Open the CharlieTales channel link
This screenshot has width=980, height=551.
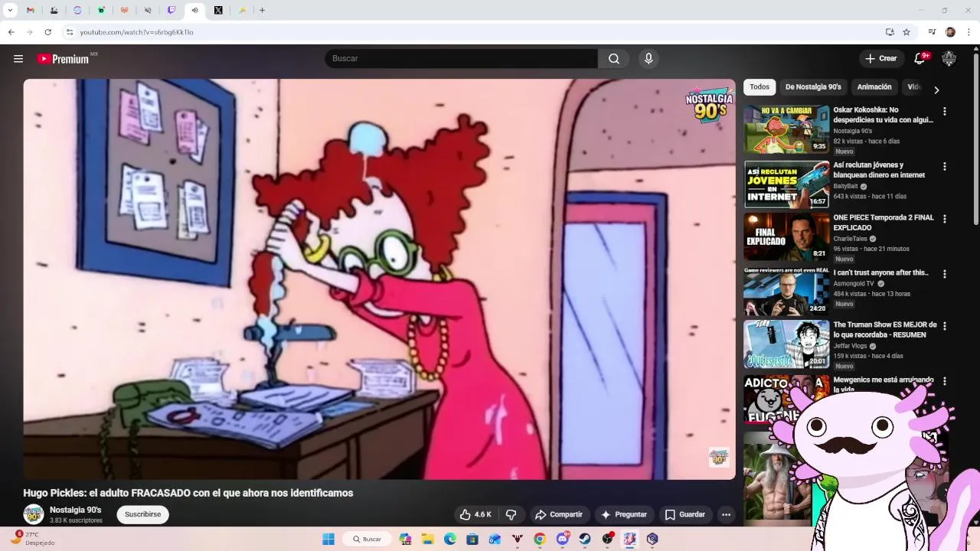[x=850, y=239]
